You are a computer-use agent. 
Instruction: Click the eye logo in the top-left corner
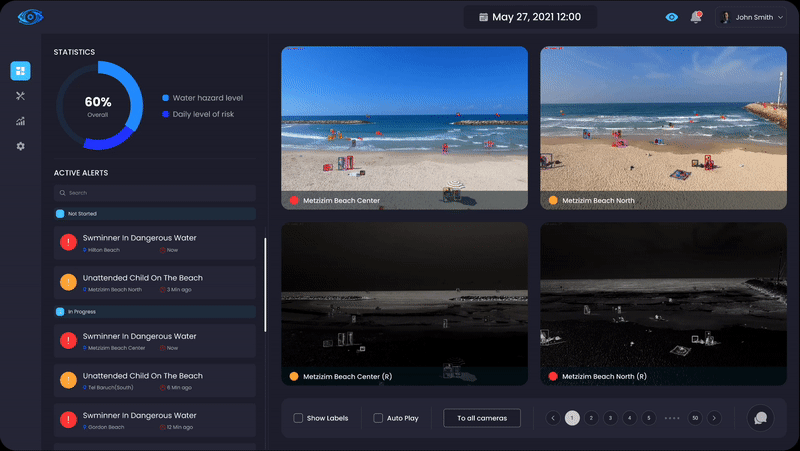pyautogui.click(x=30, y=17)
